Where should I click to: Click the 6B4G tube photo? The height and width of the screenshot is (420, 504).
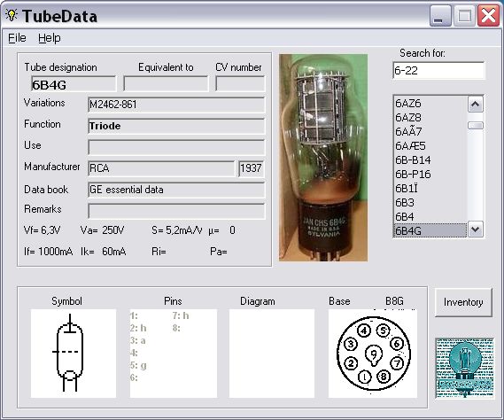coord(323,158)
